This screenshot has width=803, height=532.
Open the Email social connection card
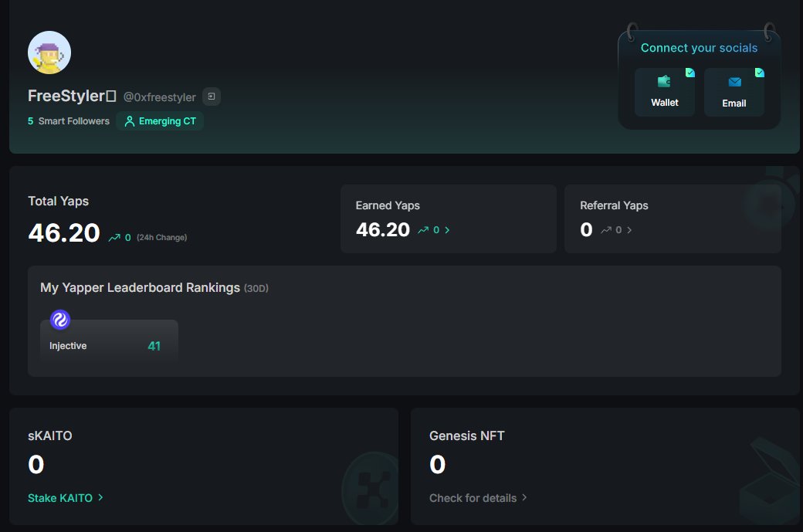point(734,92)
